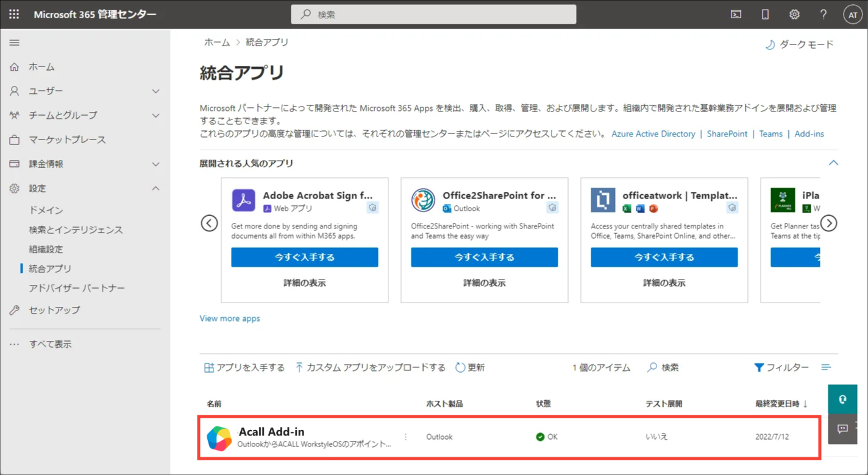Open the feedback chat bubble icon
This screenshot has height=475, width=868.
point(842,429)
